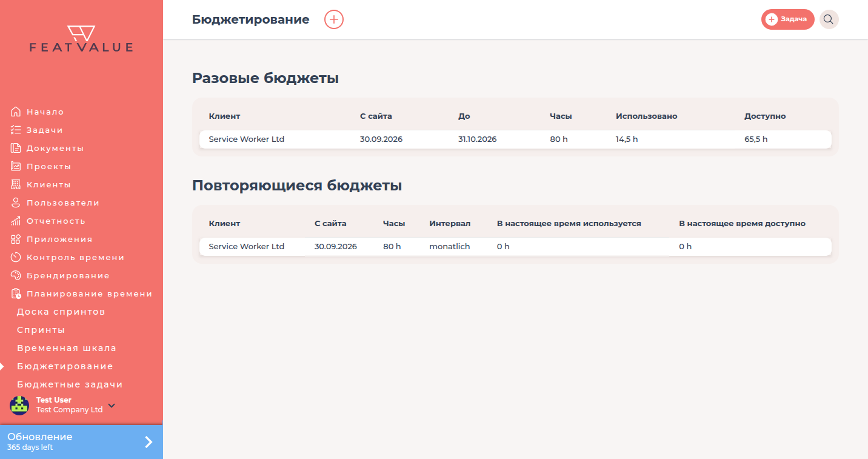
Task: Click the document icon beside Документы
Action: click(x=16, y=148)
